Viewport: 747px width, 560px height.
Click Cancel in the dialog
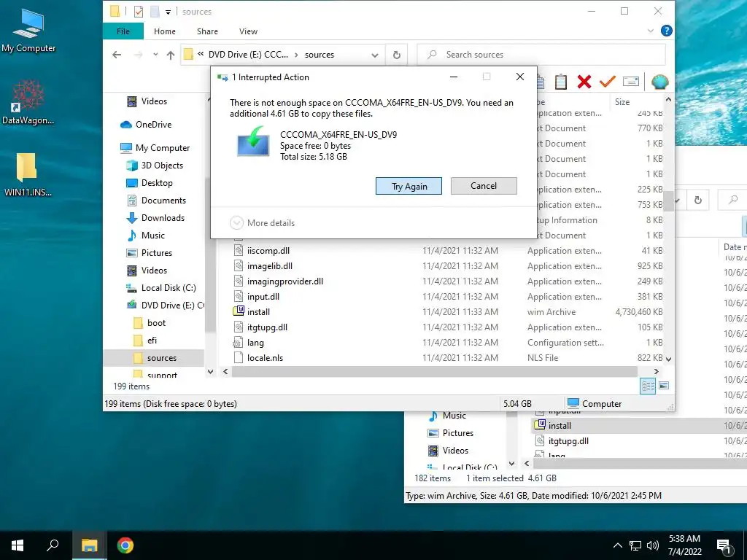click(x=484, y=186)
